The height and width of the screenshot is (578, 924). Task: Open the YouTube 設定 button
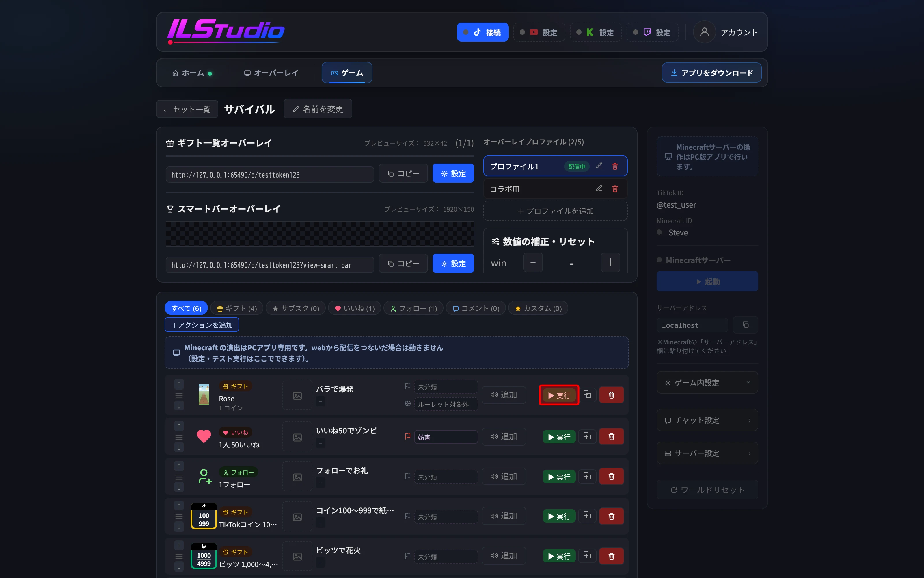pos(539,32)
